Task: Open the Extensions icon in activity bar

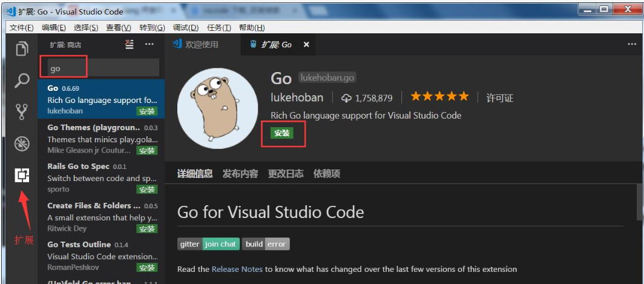Action: tap(22, 176)
